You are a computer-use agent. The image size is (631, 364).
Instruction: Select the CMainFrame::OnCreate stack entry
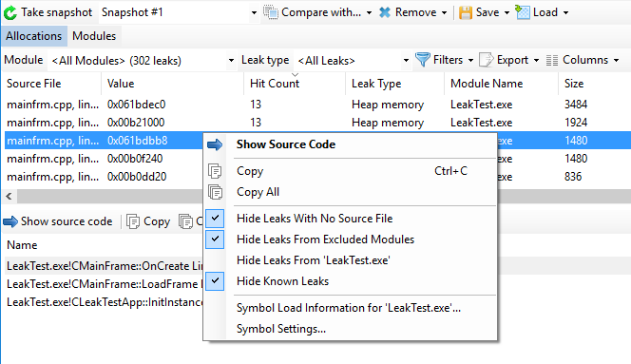(x=104, y=266)
